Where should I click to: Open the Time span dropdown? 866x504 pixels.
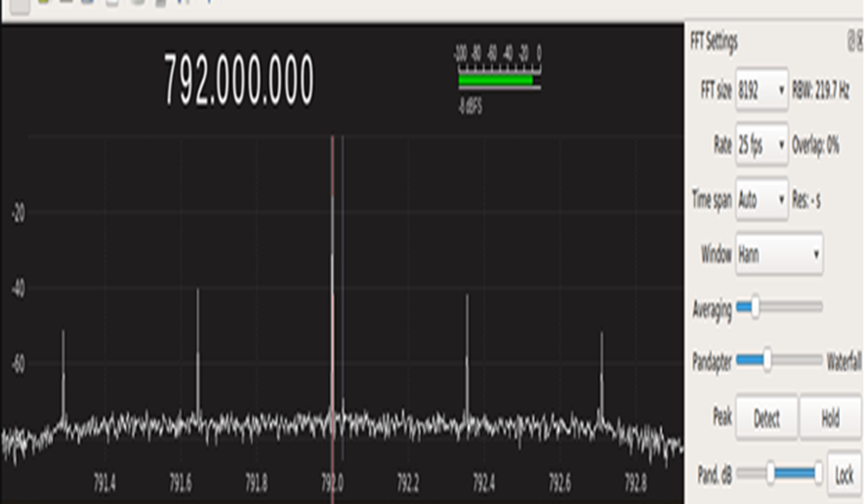761,201
